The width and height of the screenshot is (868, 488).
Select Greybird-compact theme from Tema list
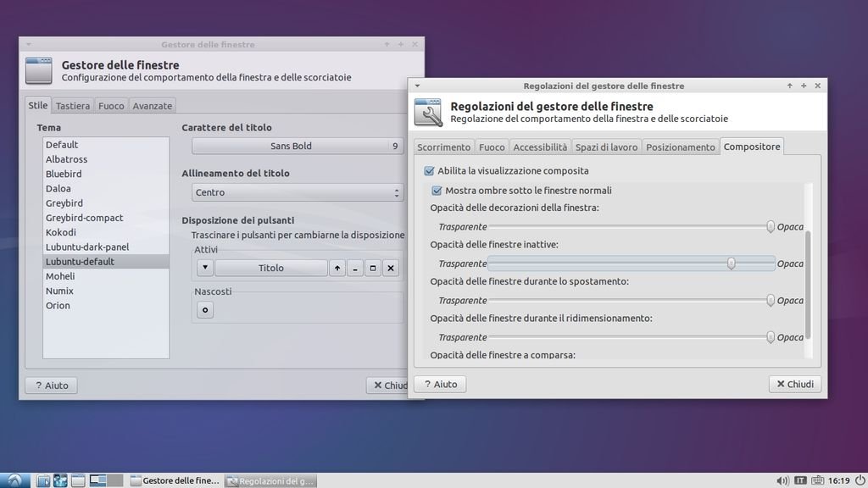84,218
